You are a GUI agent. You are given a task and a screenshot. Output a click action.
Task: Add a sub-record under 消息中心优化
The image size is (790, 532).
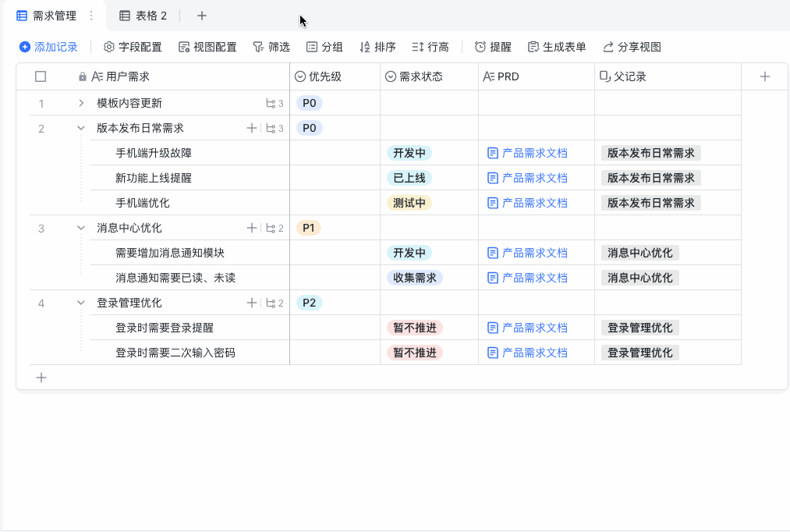(252, 228)
